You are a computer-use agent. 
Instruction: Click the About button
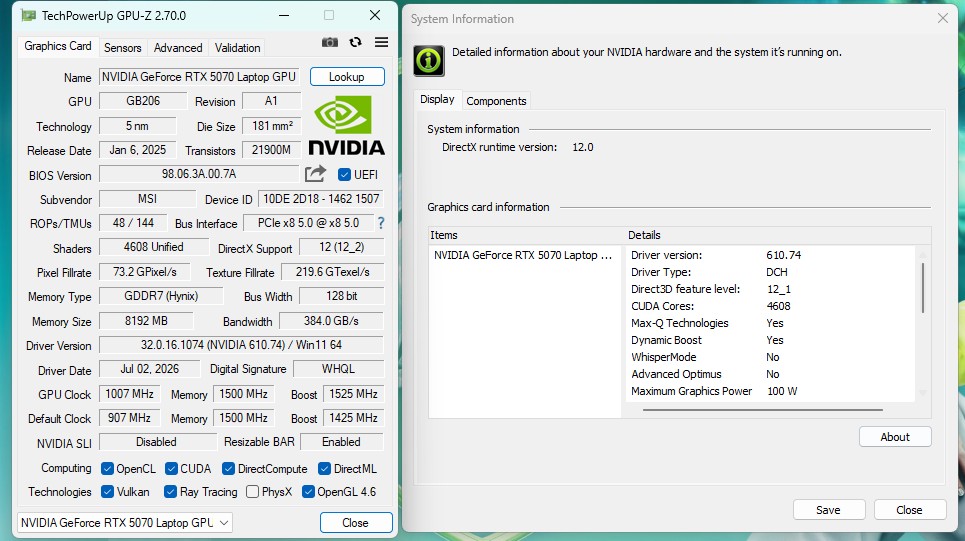point(895,437)
